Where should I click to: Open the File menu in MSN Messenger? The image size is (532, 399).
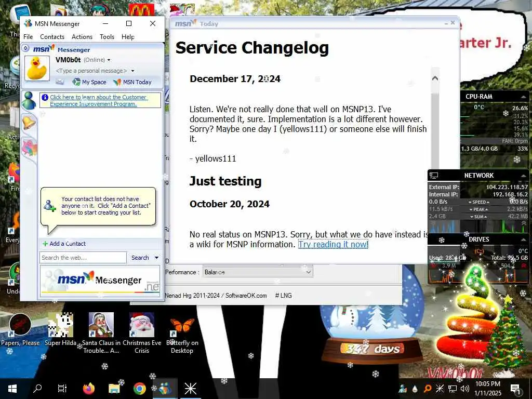click(x=28, y=37)
